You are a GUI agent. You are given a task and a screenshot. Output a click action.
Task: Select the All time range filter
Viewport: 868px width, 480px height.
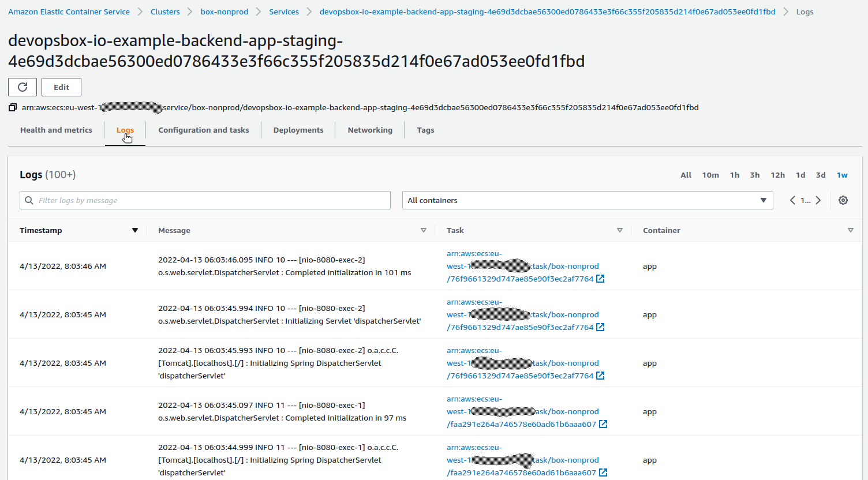pyautogui.click(x=686, y=175)
